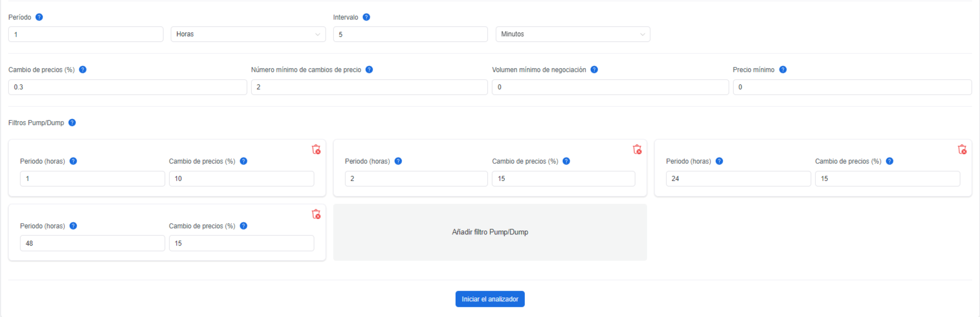Edit the Periodo (horas) field showing 48
The height and width of the screenshot is (317, 980).
point(93,243)
